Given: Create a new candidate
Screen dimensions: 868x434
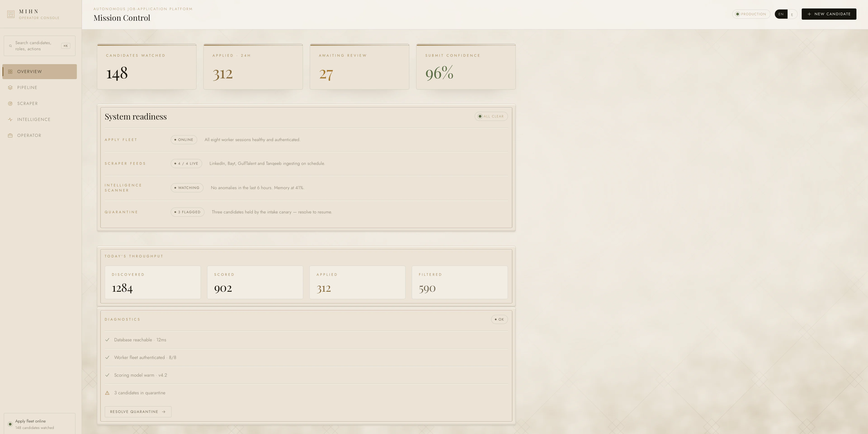Looking at the screenshot, I should tap(829, 14).
